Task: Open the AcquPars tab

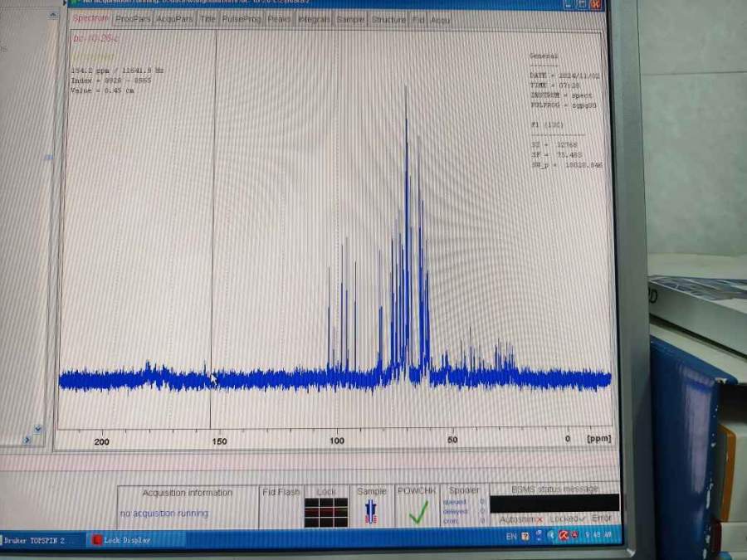Action: [176, 19]
